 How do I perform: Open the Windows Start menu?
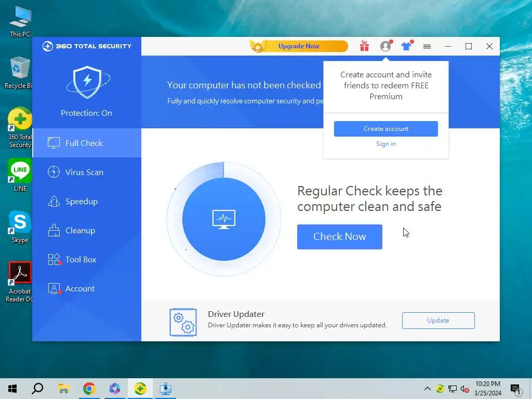click(x=12, y=389)
